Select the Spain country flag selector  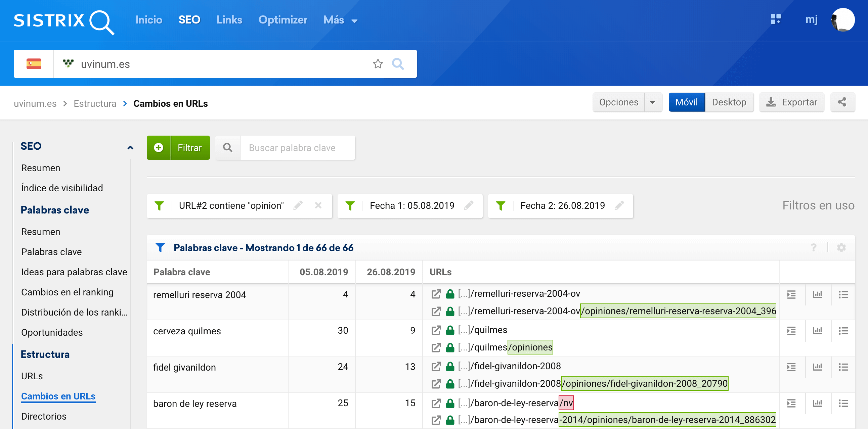(34, 64)
